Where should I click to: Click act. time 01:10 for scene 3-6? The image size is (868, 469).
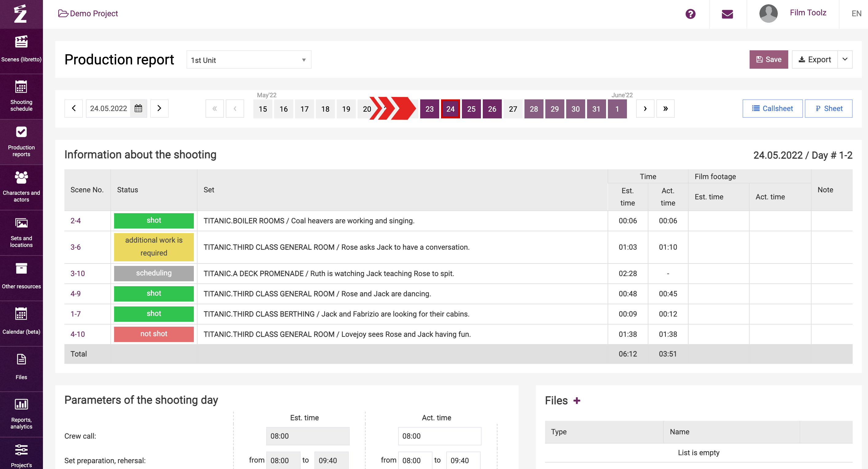click(668, 247)
